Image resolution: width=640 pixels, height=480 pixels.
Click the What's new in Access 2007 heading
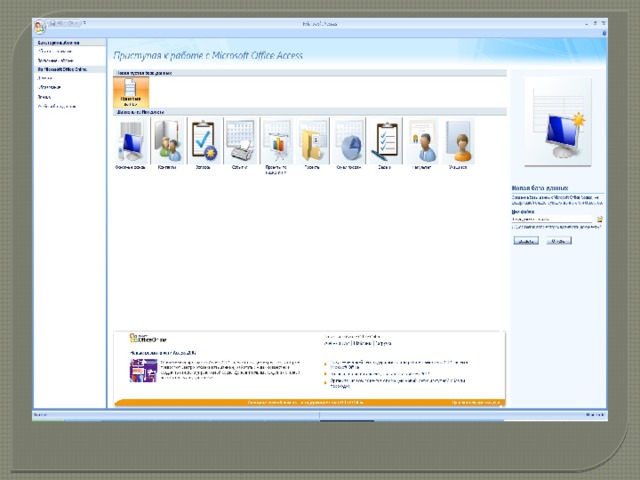click(x=163, y=353)
